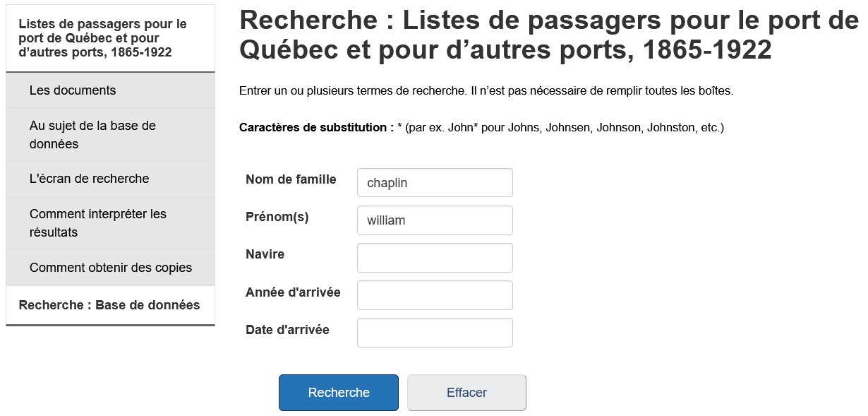
Task: Click the Date d'arrivée label
Action: pos(287,329)
